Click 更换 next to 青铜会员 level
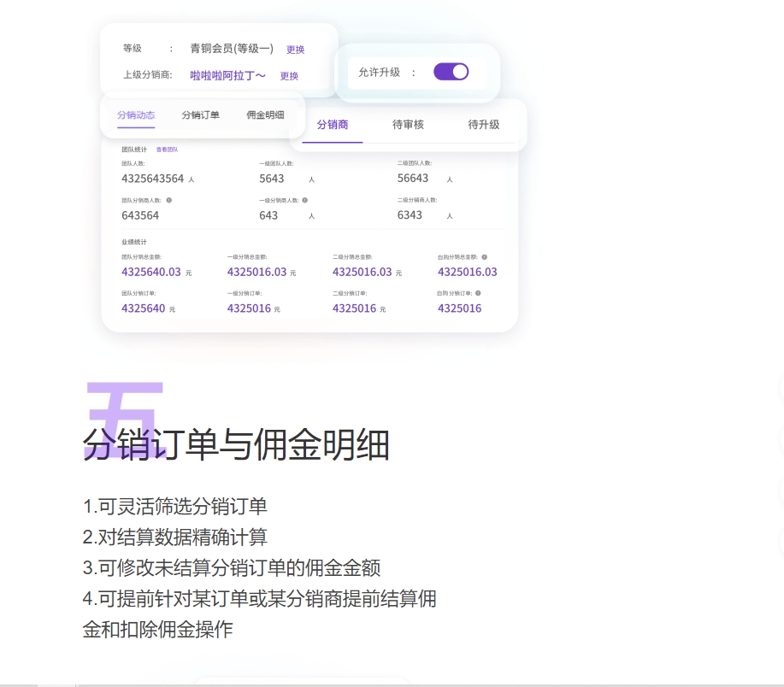This screenshot has height=687, width=784. tap(296, 50)
